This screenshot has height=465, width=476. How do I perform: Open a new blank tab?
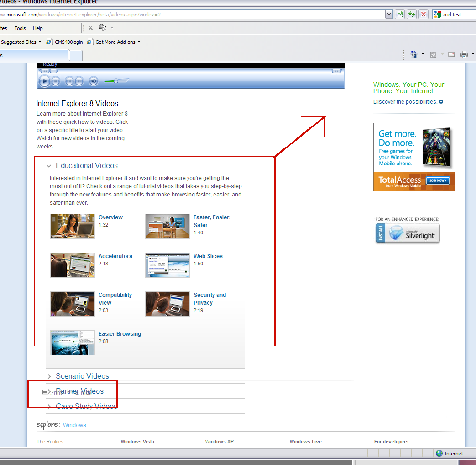pyautogui.click(x=76, y=55)
